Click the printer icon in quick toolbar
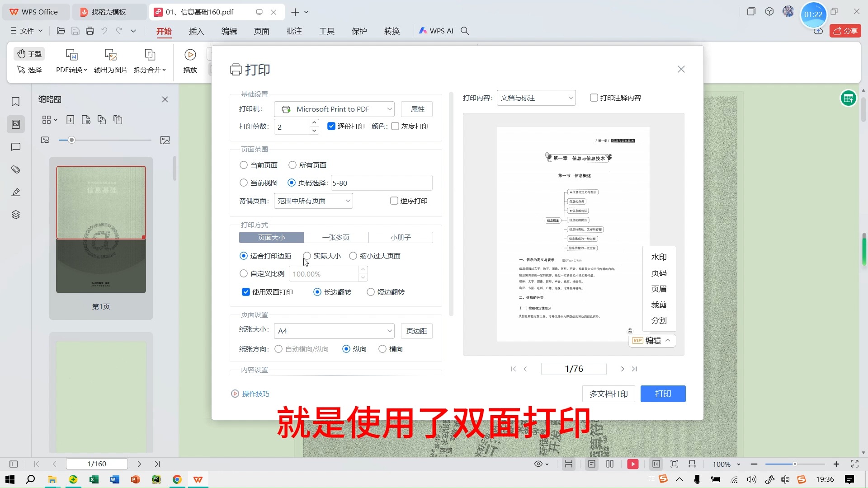The image size is (868, 488). [x=90, y=31]
